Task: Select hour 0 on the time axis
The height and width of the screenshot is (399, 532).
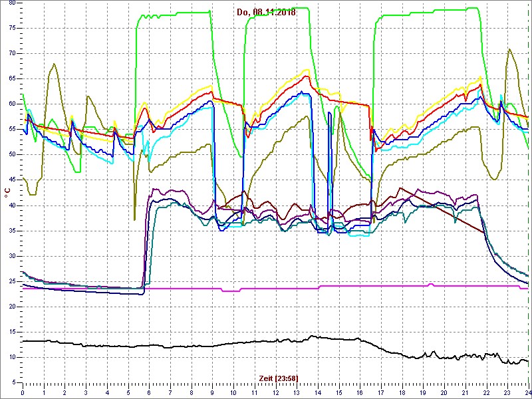Action: click(23, 392)
